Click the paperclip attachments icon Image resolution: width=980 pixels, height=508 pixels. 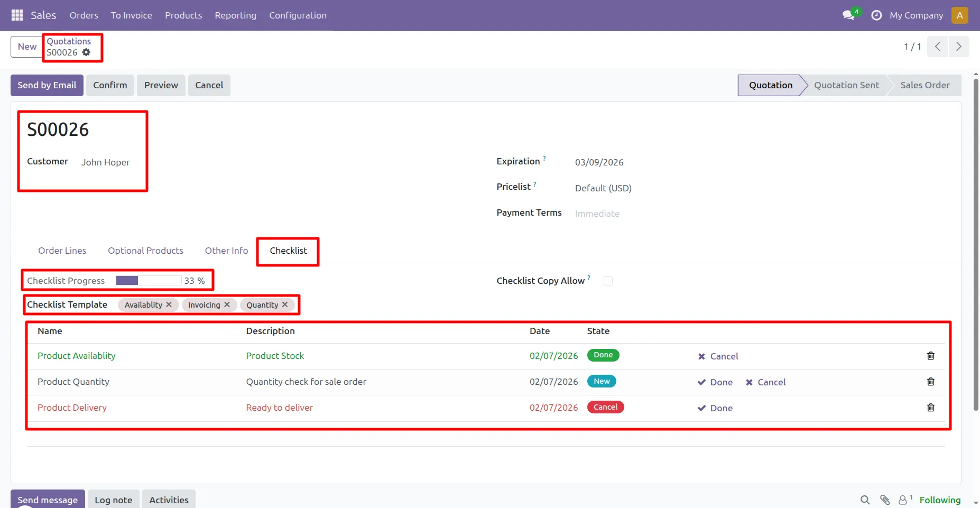coord(885,500)
